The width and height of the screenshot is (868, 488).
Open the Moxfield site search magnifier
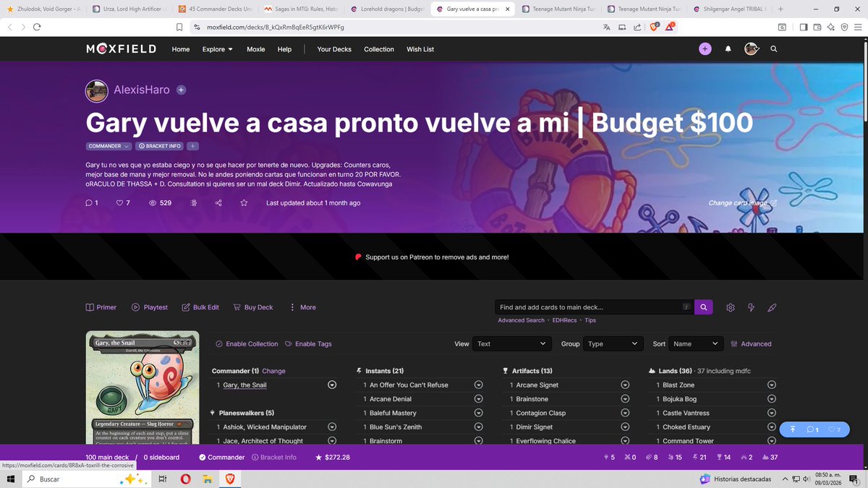[x=774, y=49]
